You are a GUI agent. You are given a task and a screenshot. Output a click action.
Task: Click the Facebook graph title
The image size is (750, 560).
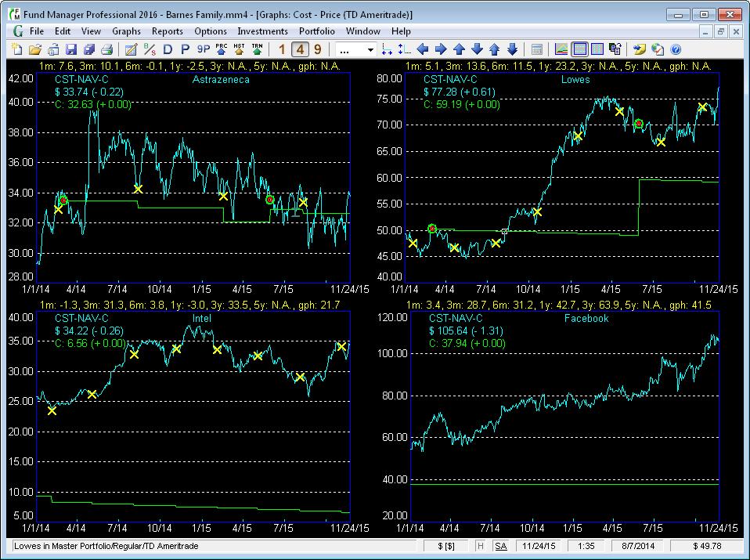point(586,318)
